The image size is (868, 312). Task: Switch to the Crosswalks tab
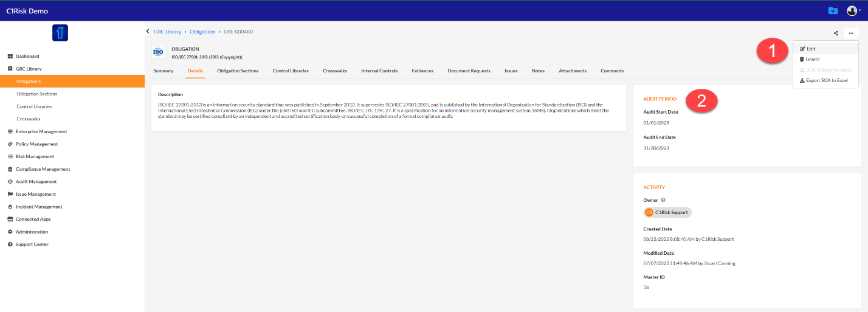[335, 71]
